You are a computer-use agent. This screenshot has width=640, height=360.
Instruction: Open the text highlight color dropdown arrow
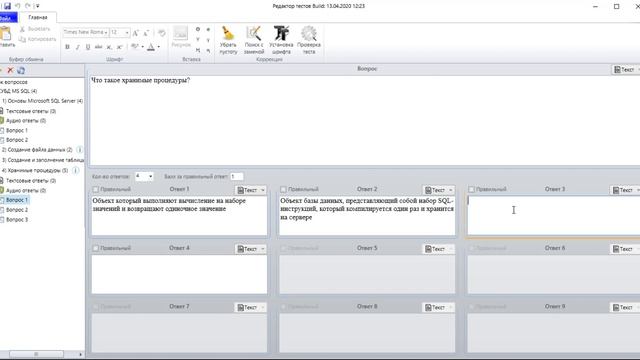pyautogui.click(x=142, y=47)
